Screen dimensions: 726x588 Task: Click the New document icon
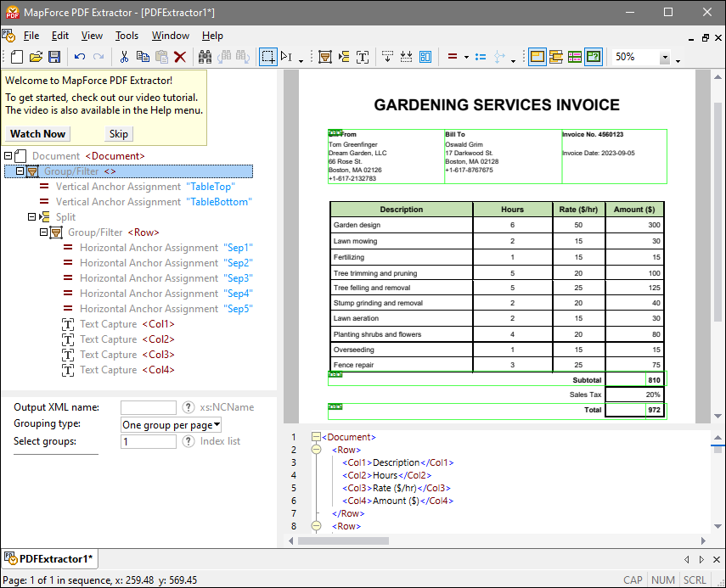point(17,57)
